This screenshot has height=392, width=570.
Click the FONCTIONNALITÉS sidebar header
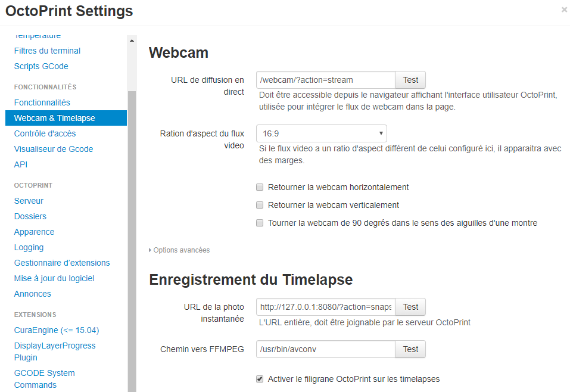[45, 87]
